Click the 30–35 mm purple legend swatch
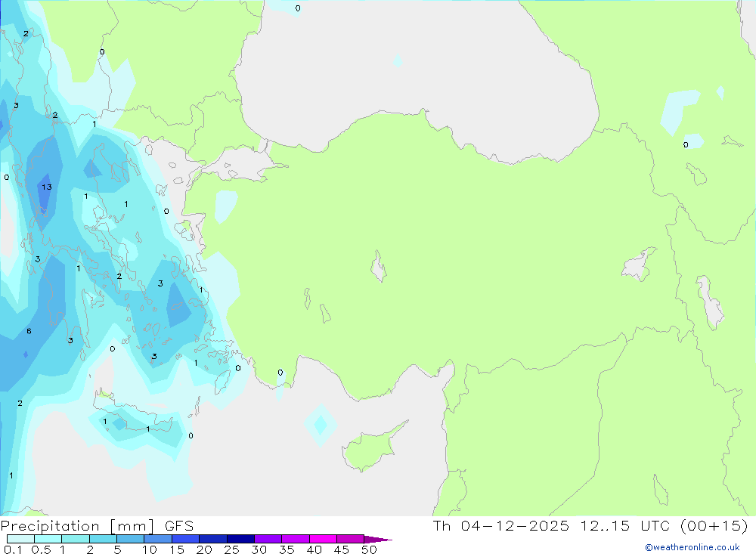Screen dimensions: 756x554 (268, 539)
